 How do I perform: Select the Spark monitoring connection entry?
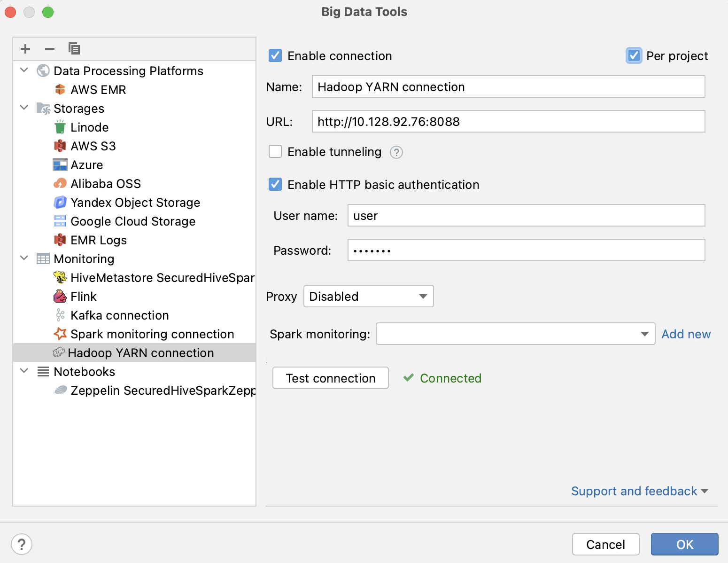tap(152, 334)
